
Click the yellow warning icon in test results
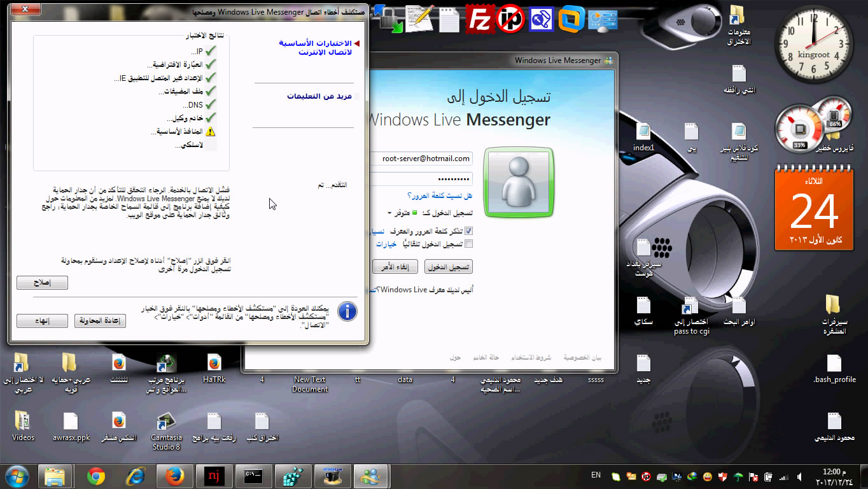(x=211, y=132)
